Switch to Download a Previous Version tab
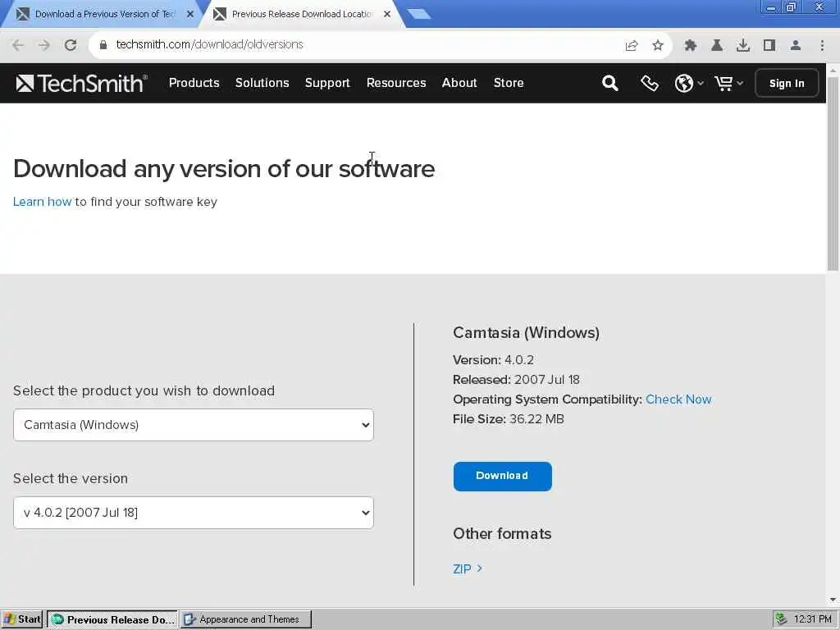840x630 pixels. coord(102,14)
